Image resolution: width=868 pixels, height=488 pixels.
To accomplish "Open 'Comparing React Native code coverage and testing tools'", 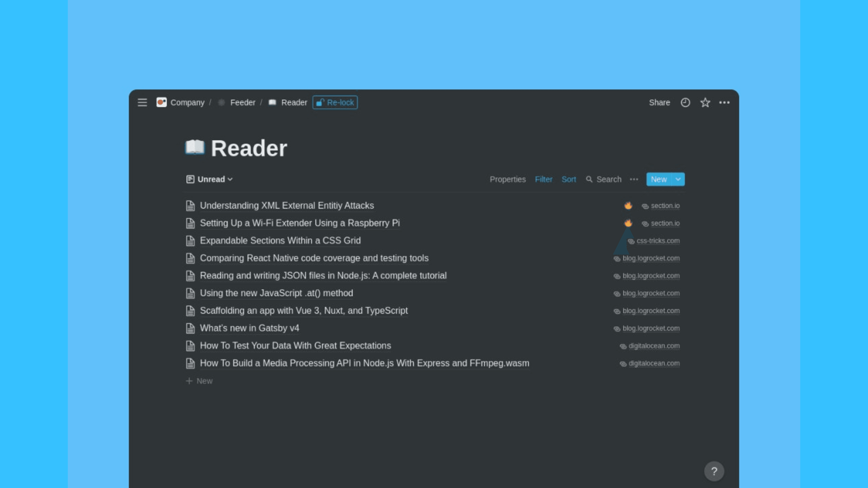I will point(314,258).
